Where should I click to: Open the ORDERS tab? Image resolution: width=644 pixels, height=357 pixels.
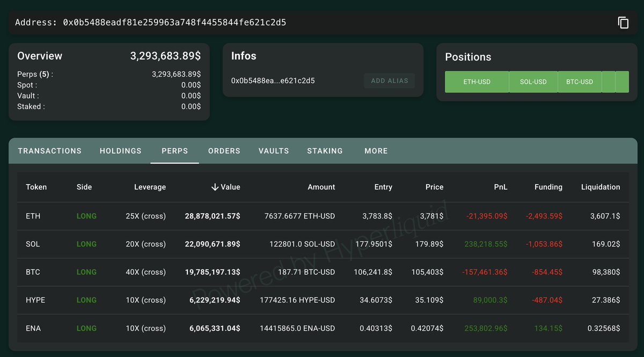(x=224, y=151)
